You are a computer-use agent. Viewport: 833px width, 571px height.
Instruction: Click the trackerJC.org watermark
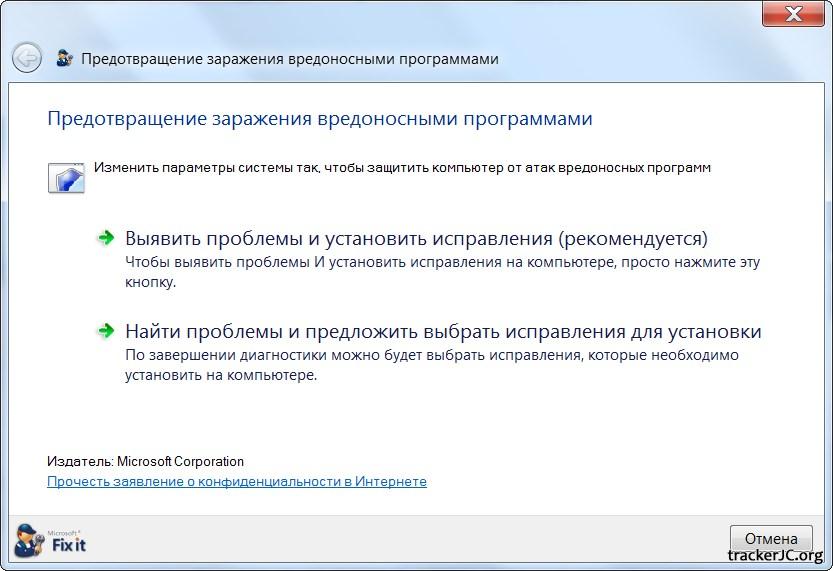click(x=774, y=555)
